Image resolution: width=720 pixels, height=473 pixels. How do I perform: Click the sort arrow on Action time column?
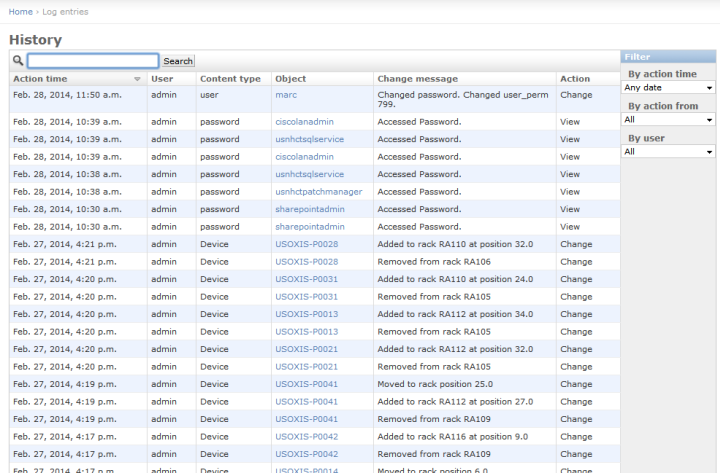[x=137, y=79]
